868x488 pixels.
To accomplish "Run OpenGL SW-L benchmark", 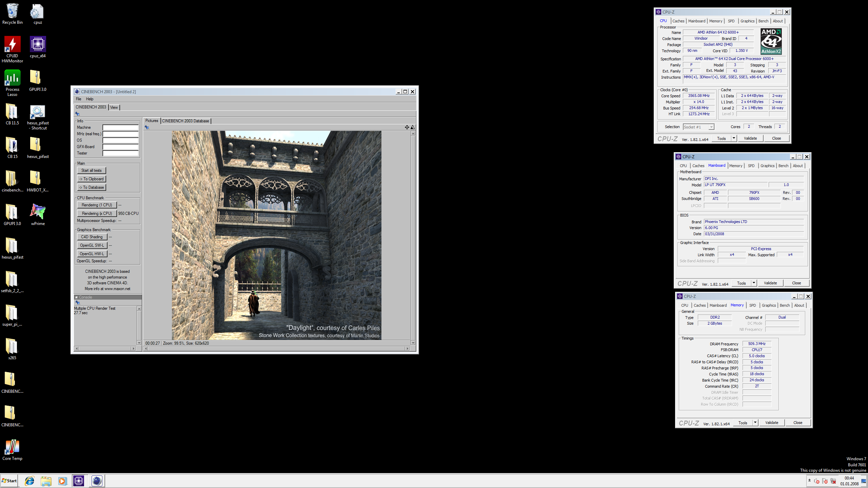I will coord(92,245).
